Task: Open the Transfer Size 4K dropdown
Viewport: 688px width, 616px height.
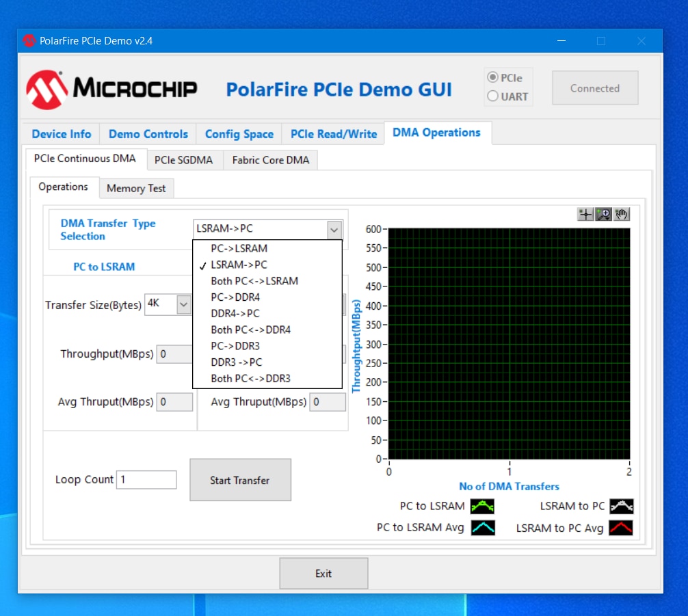Action: click(183, 304)
